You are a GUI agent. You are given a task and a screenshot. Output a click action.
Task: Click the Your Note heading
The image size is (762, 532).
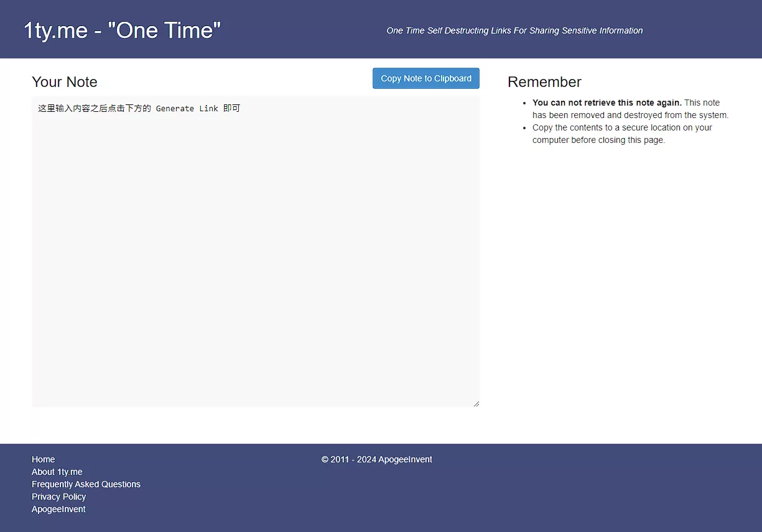65,82
